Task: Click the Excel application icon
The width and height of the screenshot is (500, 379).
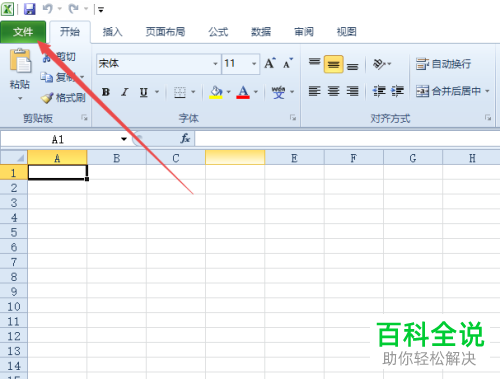Action: pos(7,9)
